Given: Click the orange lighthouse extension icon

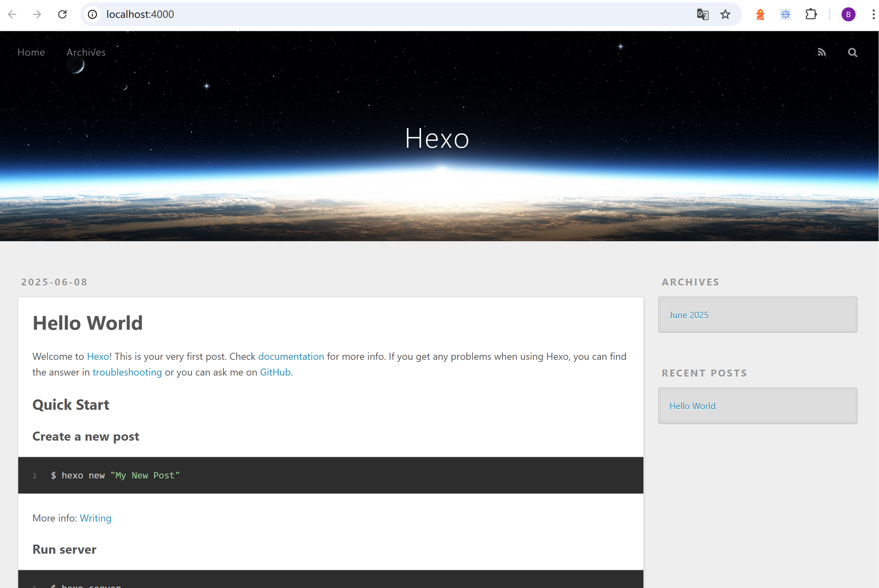Looking at the screenshot, I should (760, 14).
